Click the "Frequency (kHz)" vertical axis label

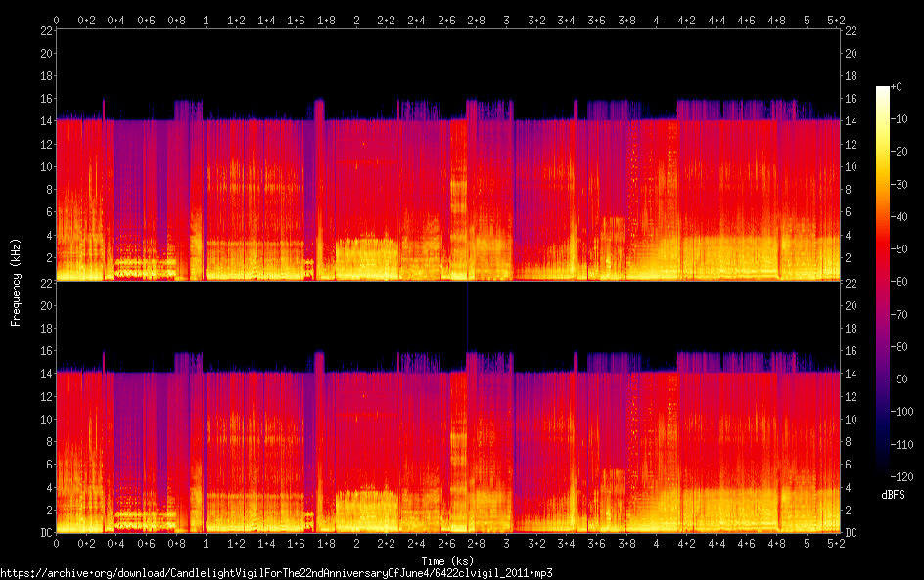pos(16,282)
